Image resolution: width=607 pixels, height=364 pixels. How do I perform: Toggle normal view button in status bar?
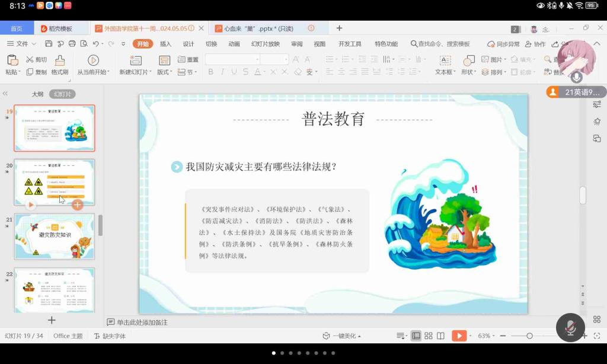(x=416, y=336)
